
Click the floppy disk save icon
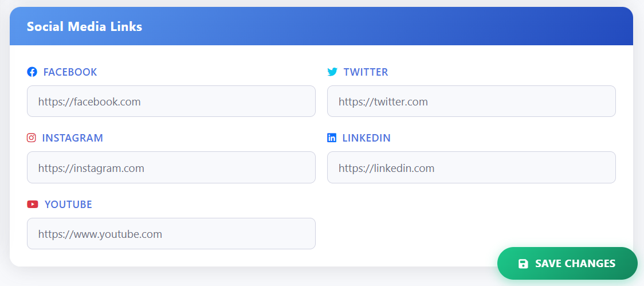pos(523,264)
